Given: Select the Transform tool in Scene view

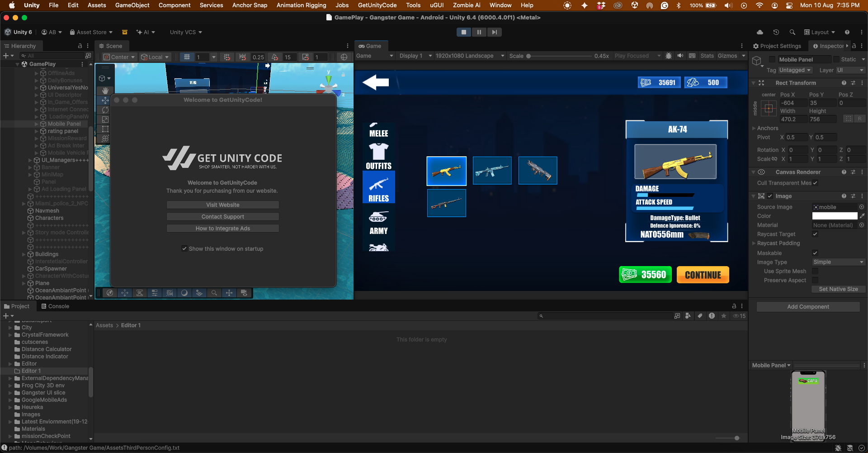Looking at the screenshot, I should (105, 138).
